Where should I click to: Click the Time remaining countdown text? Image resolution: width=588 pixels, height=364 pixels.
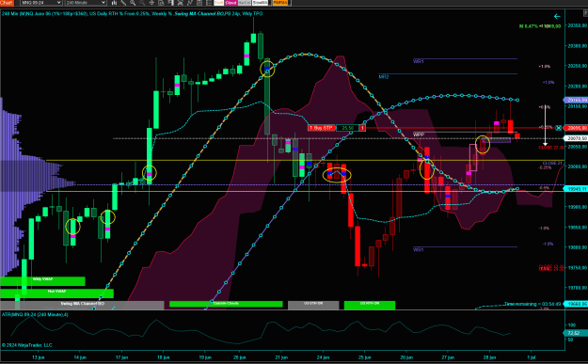click(x=532, y=304)
